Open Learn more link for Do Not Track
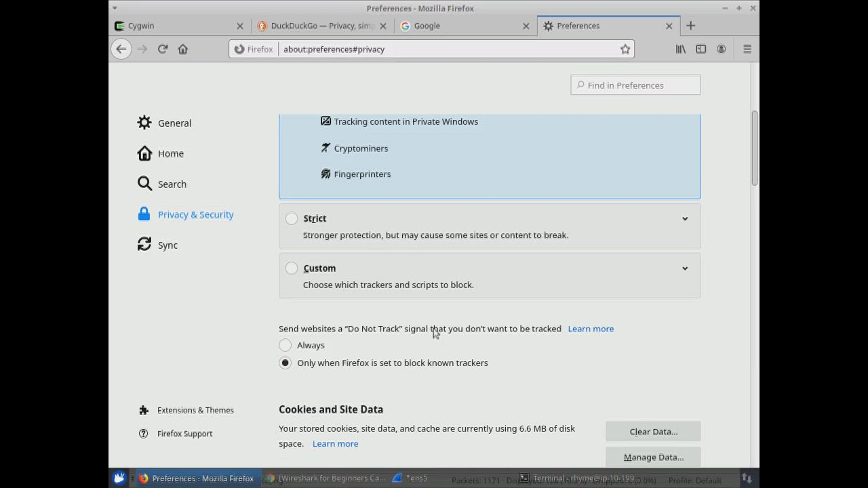The image size is (868, 488). pyautogui.click(x=591, y=329)
